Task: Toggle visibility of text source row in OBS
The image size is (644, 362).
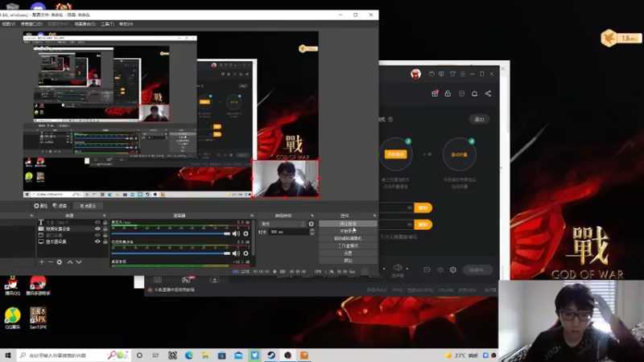Action: [x=97, y=223]
